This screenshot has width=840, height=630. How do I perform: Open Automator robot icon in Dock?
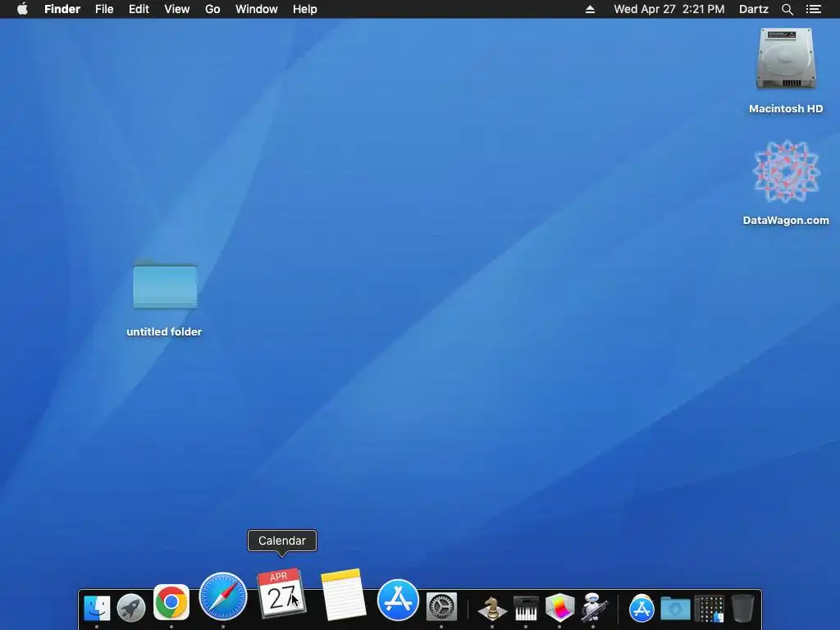pyautogui.click(x=594, y=607)
